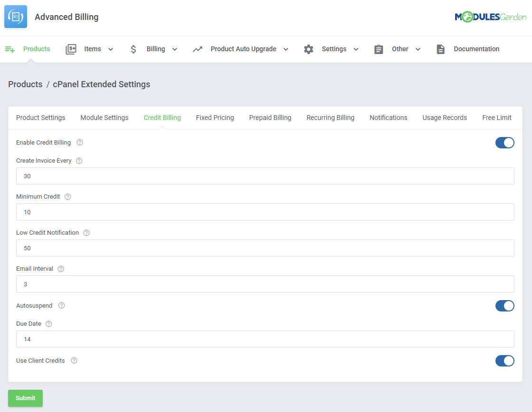Open help tooltip for Due Date
The width and height of the screenshot is (532, 412).
point(49,323)
